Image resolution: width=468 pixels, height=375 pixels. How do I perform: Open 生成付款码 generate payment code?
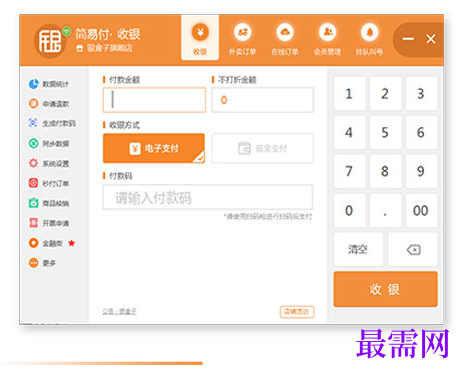(x=52, y=123)
